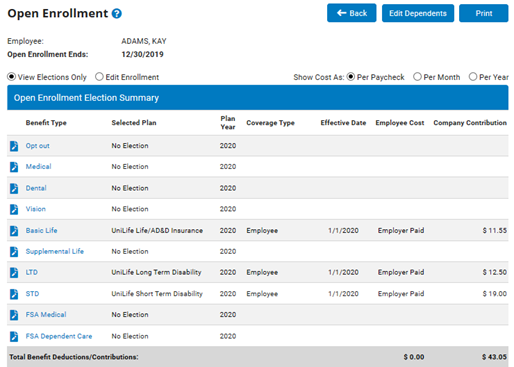Click the Vision row document icon
The image size is (514, 367).
14,209
